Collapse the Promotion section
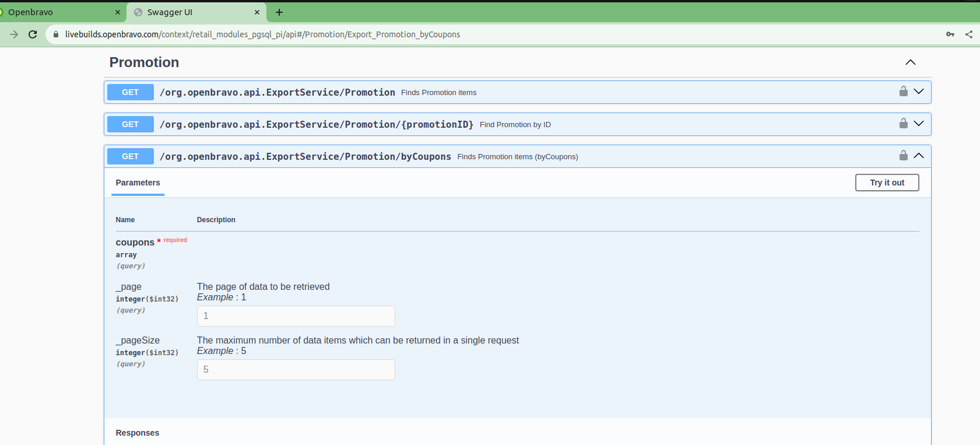Screen dimensions: 980x445 pyautogui.click(x=910, y=62)
